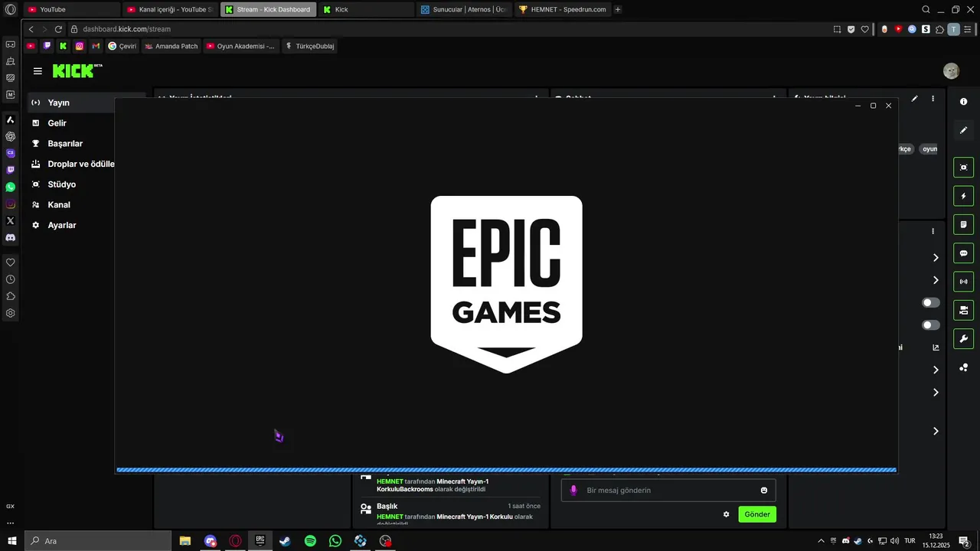Open Opera extensions puzzle icon

point(939,29)
